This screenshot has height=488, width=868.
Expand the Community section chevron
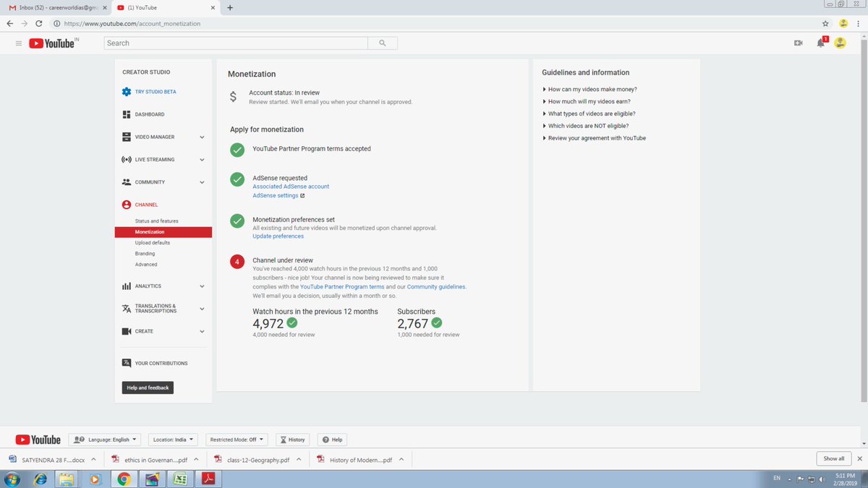point(202,182)
